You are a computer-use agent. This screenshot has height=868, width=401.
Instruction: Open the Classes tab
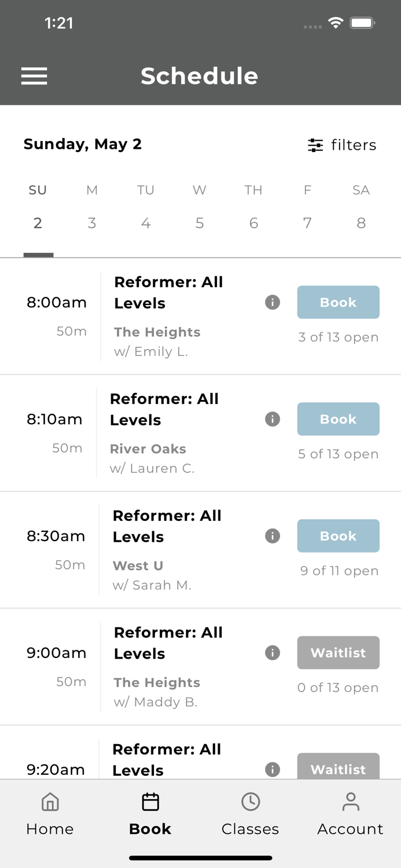pyautogui.click(x=250, y=814)
